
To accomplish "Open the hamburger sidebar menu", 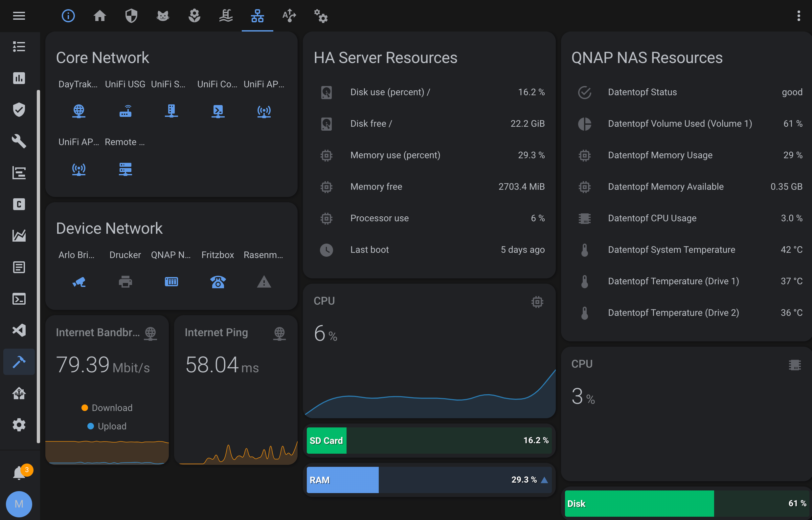I will 19,15.
